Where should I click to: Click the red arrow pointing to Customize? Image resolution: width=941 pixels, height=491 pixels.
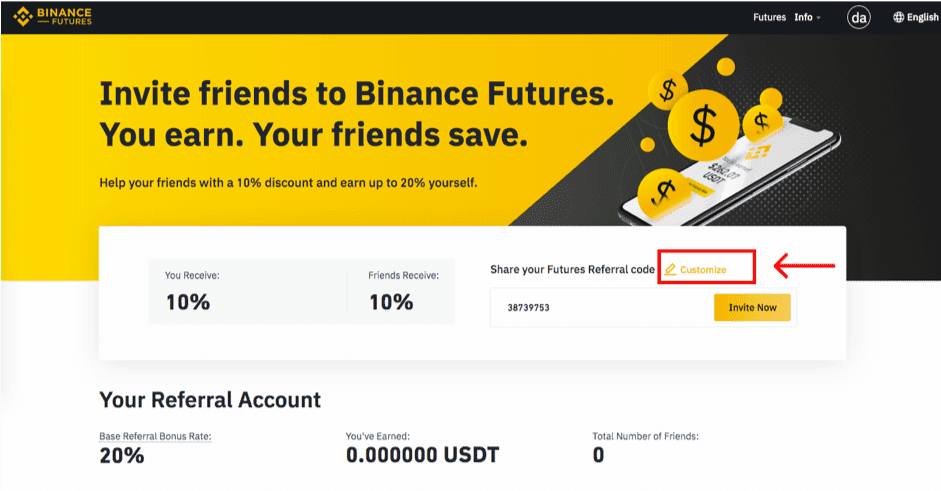point(804,266)
